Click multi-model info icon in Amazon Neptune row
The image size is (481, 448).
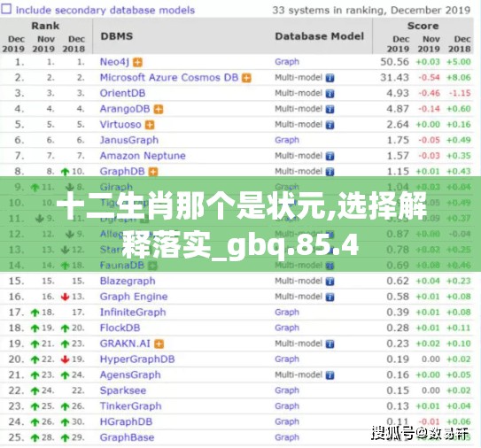point(330,157)
